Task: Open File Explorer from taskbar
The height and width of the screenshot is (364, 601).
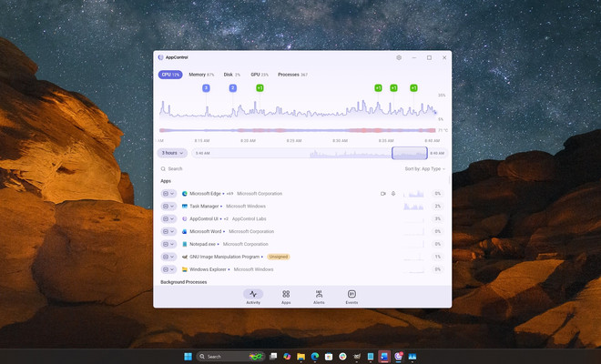Action: tap(300, 357)
